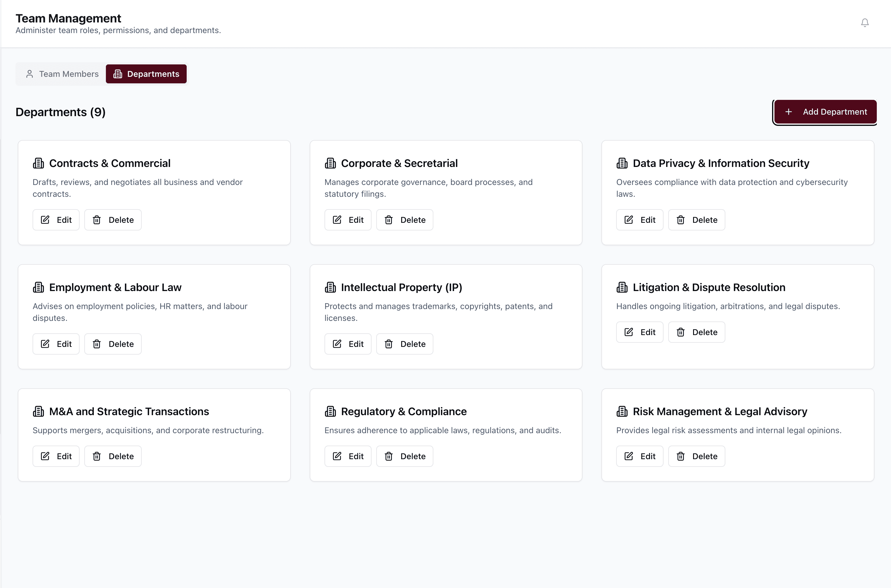The width and height of the screenshot is (891, 588).
Task: Click pencil icon on Intellectual Property (IP) card
Action: click(337, 344)
